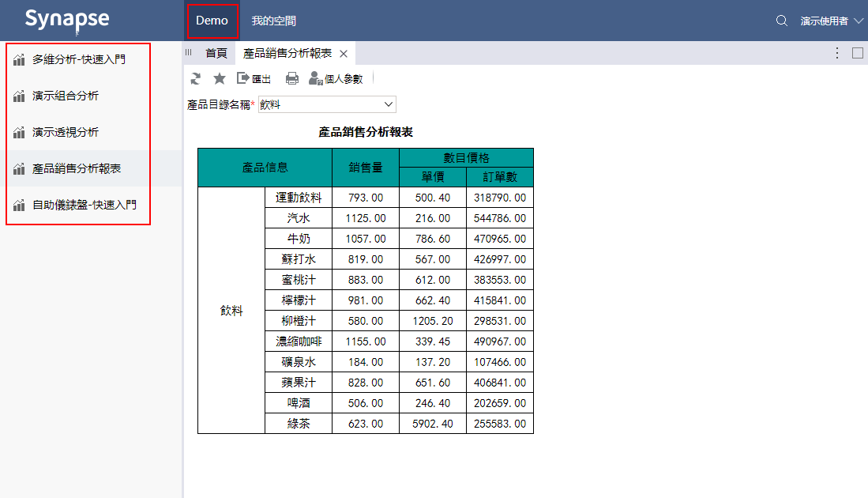Open 演示透視分析 from sidebar
The height and width of the screenshot is (498, 868).
66,132
